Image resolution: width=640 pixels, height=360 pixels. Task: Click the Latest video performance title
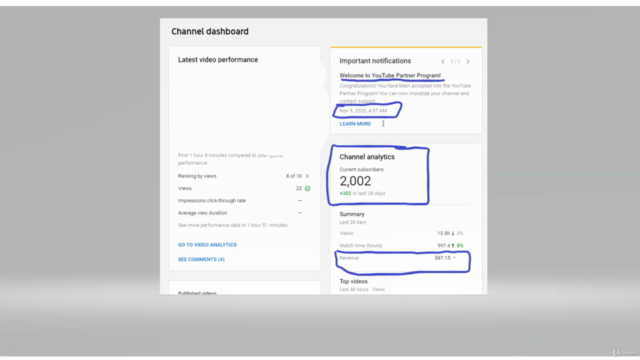point(218,60)
